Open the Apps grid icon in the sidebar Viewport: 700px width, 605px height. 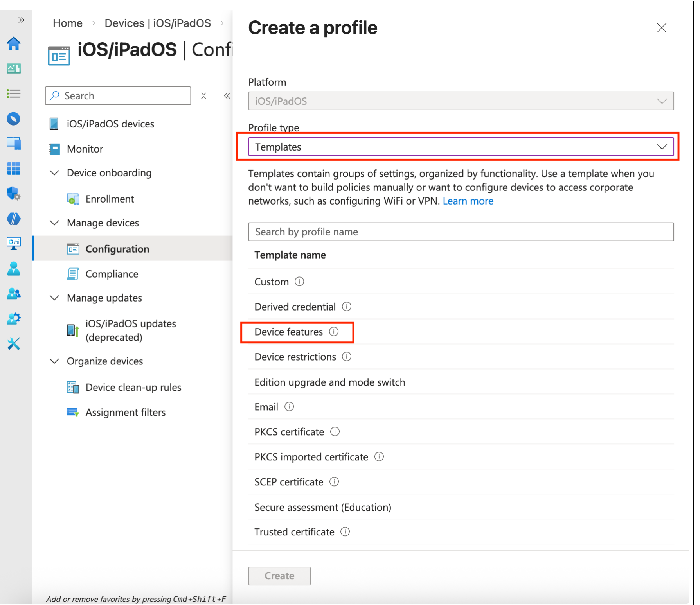point(14,169)
